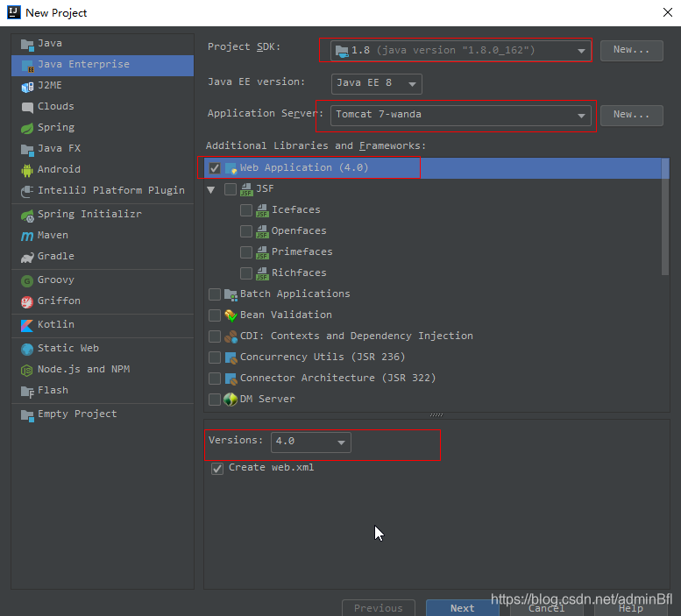Viewport: 681px width, 616px height.
Task: Toggle the Create web.xml checkbox
Action: tap(217, 469)
